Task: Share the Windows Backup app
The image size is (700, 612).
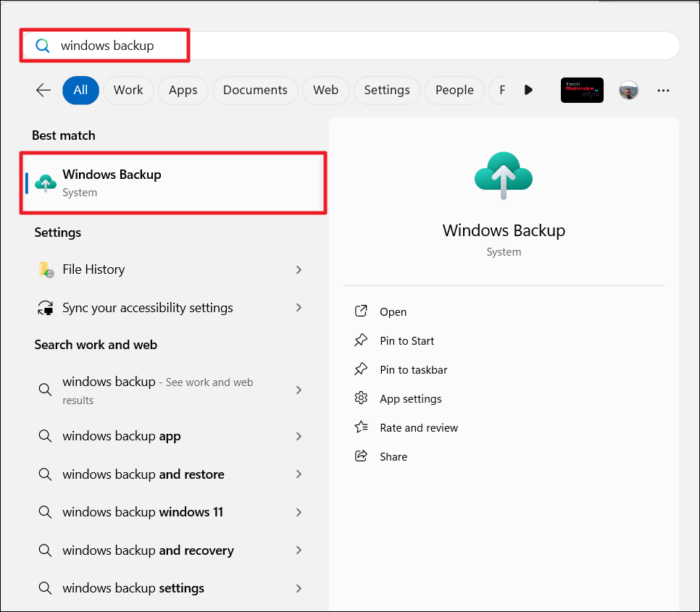Action: point(393,457)
